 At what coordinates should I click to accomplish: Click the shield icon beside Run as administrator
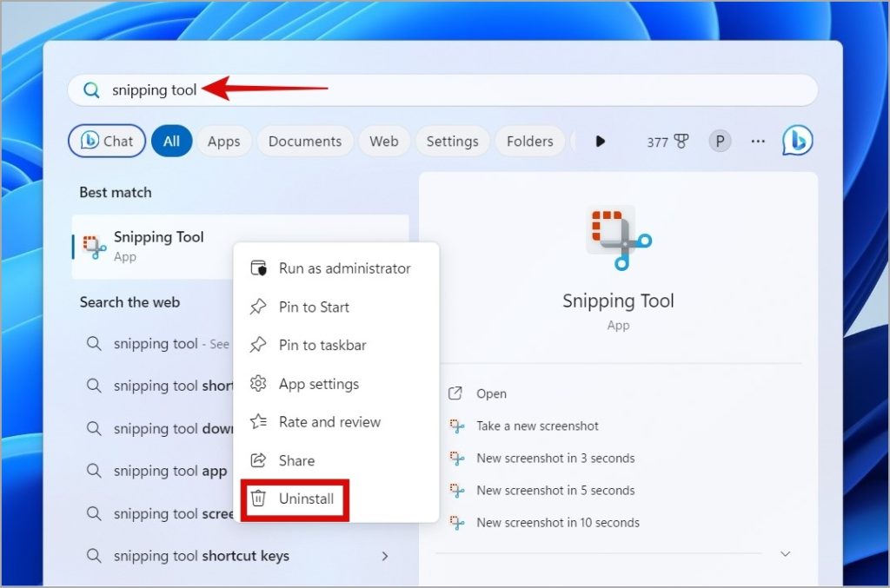pos(258,268)
